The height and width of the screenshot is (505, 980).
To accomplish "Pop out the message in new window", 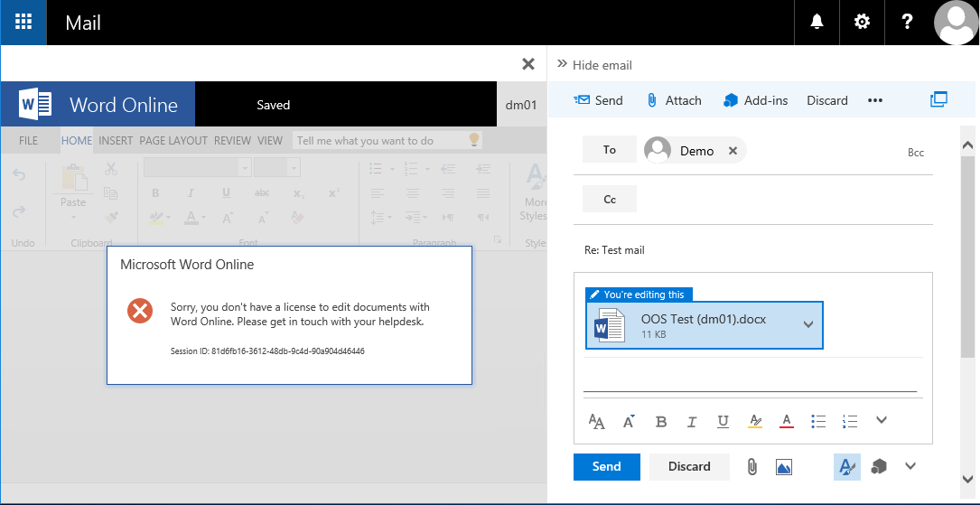I will click(x=938, y=99).
